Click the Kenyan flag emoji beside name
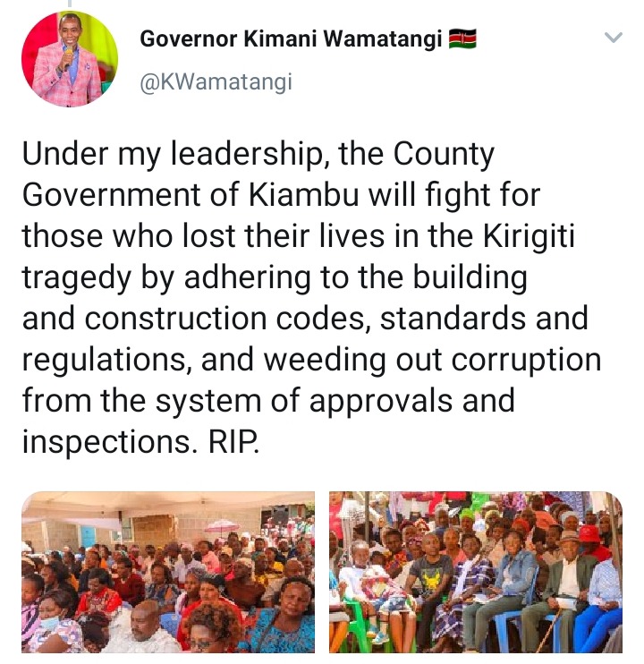 pos(462,39)
